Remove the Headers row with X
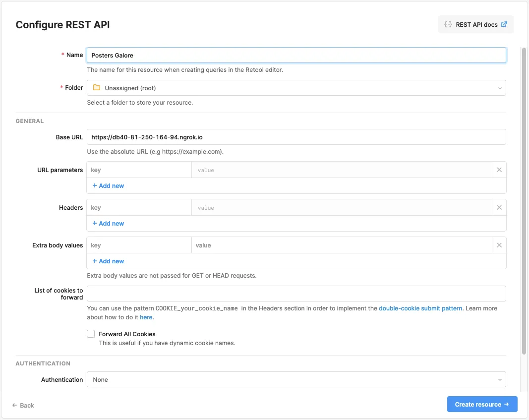The image size is (529, 420). 499,207
